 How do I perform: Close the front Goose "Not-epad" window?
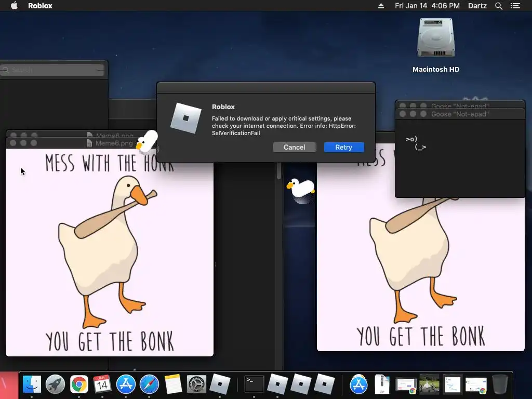click(x=403, y=114)
